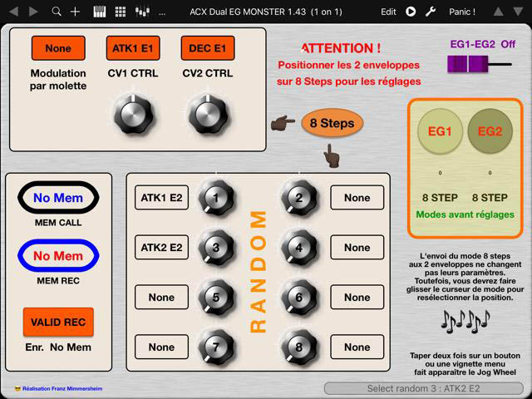The height and width of the screenshot is (399, 532).
Task: Click the No Mem MEM CALL selector
Action: pos(58,198)
